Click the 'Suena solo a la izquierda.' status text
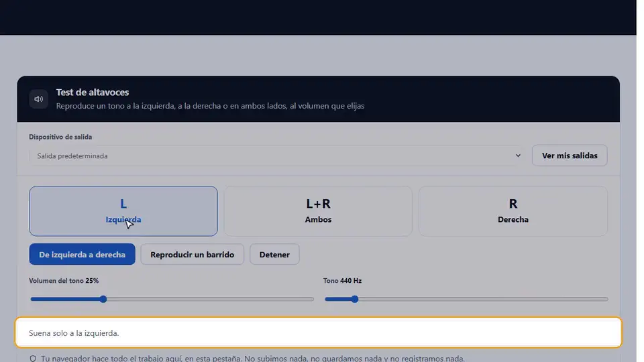 (x=74, y=333)
